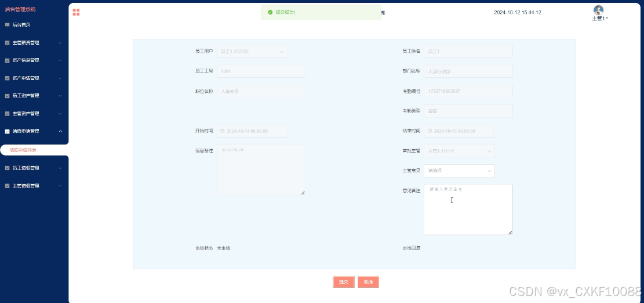
Task: Expand the 资产信息管理 menu chevron
Action: point(60,60)
